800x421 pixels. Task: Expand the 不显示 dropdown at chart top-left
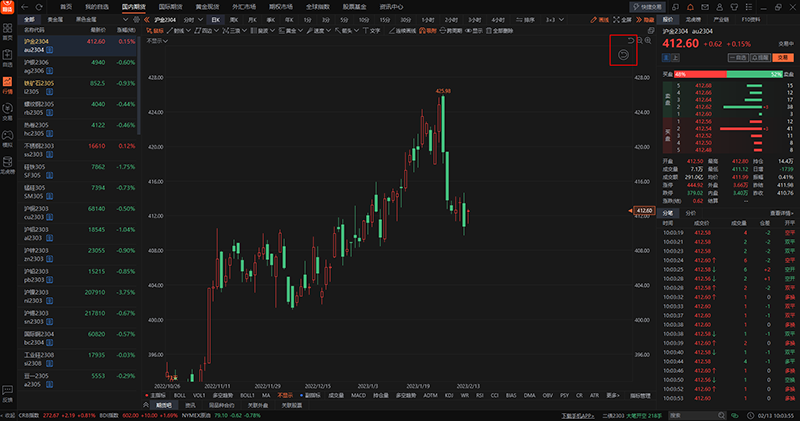point(157,41)
